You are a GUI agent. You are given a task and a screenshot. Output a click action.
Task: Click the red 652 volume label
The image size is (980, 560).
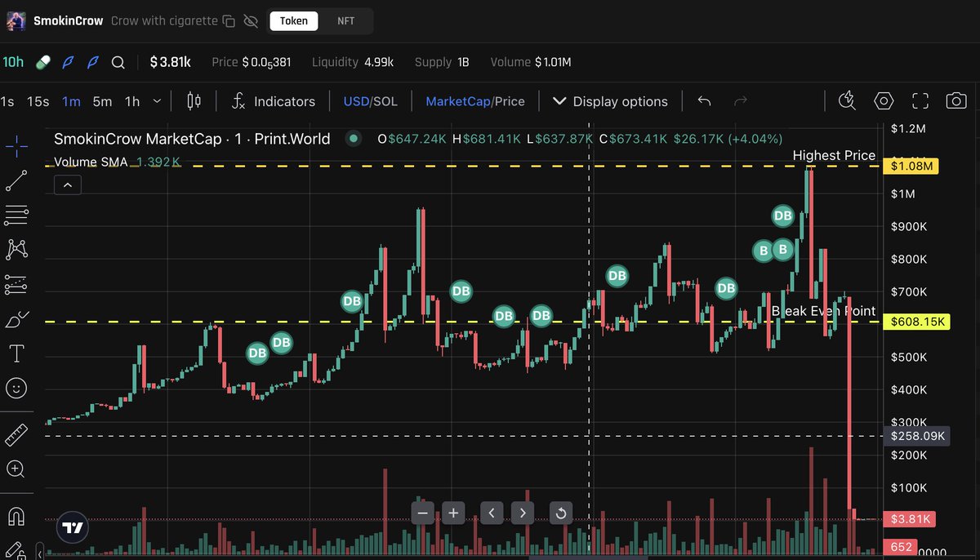tap(902, 547)
